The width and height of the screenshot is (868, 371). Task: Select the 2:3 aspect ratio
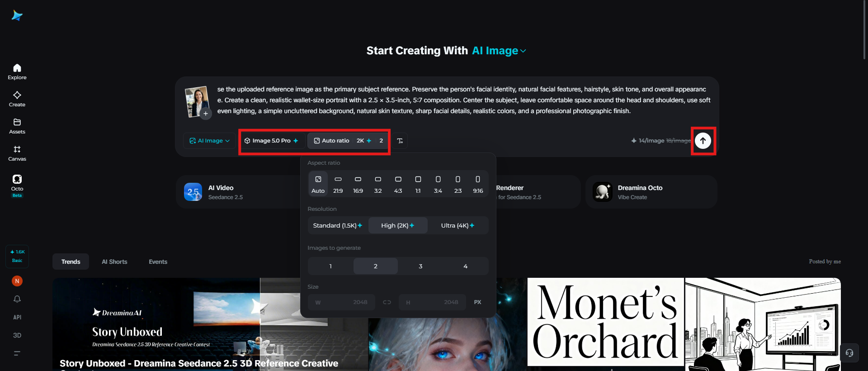click(458, 184)
